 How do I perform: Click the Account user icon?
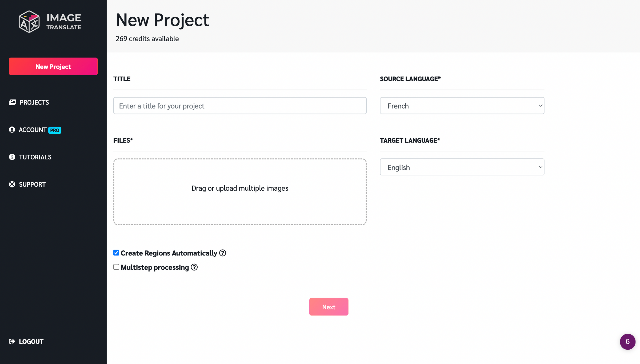(x=12, y=130)
